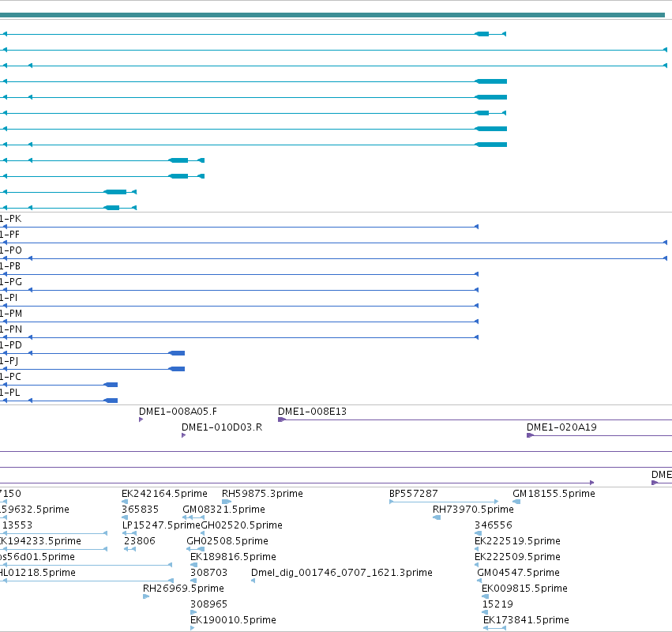Select the transcript label ending in -PK
672x632 pixels.
point(10,219)
